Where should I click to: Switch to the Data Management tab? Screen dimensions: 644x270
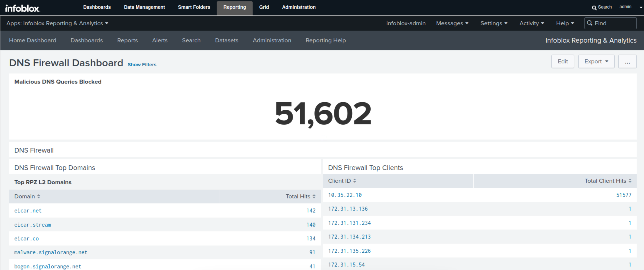pyautogui.click(x=144, y=7)
